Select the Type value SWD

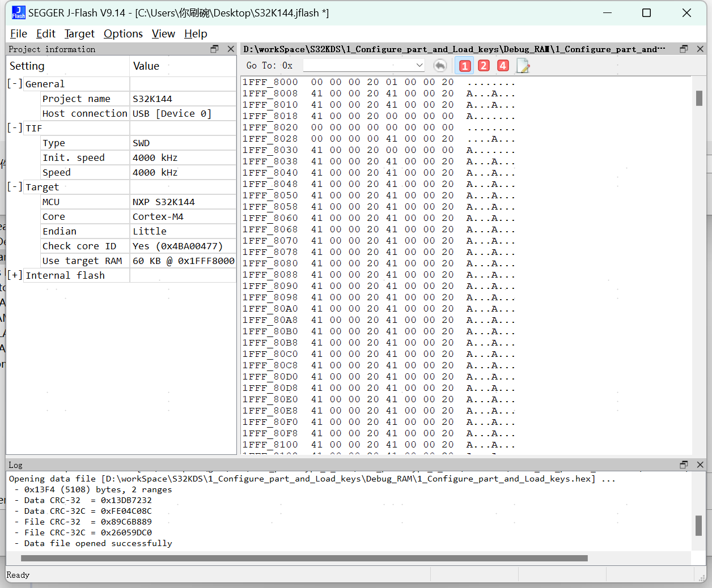[141, 143]
